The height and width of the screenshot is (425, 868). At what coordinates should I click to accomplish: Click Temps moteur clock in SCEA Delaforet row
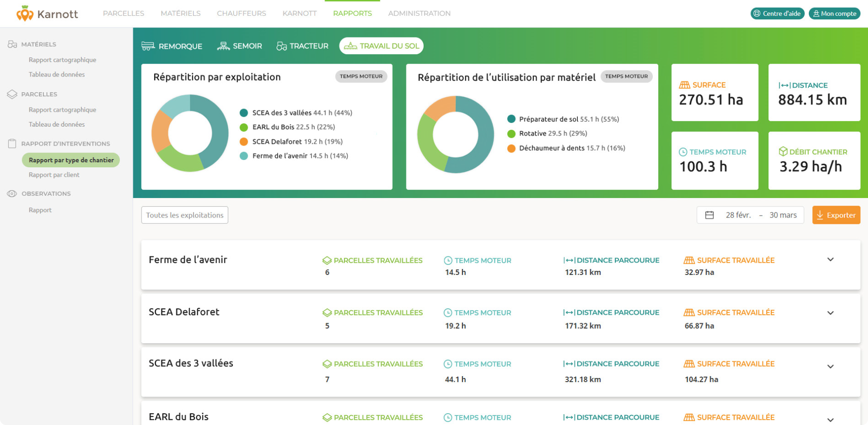(x=448, y=313)
